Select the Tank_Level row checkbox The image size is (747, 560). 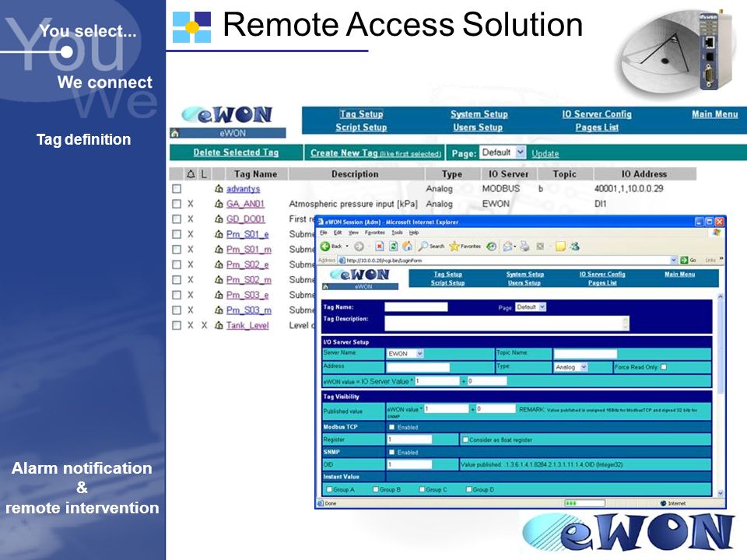coord(177,325)
